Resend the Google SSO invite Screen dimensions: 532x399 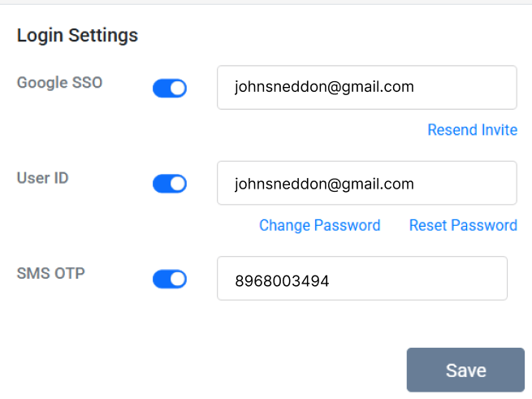[472, 130]
